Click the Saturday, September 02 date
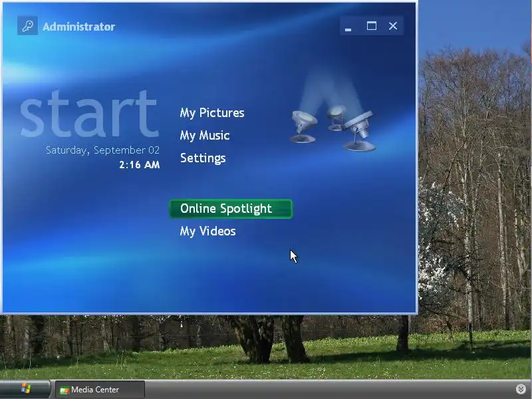This screenshot has width=532, height=399. point(102,150)
